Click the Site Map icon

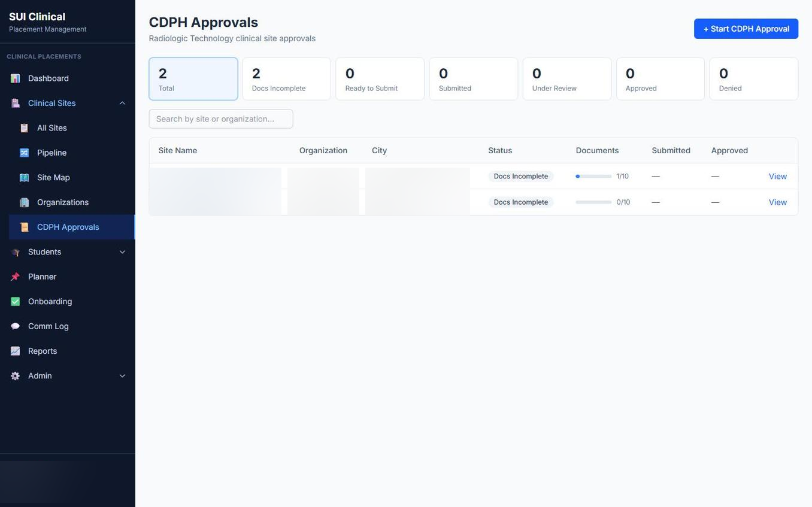click(x=23, y=178)
